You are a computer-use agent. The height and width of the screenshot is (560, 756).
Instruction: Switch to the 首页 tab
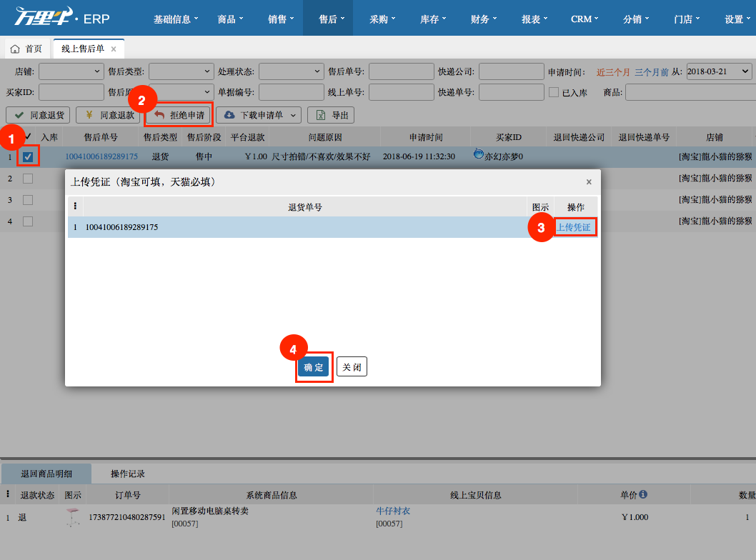[x=26, y=49]
